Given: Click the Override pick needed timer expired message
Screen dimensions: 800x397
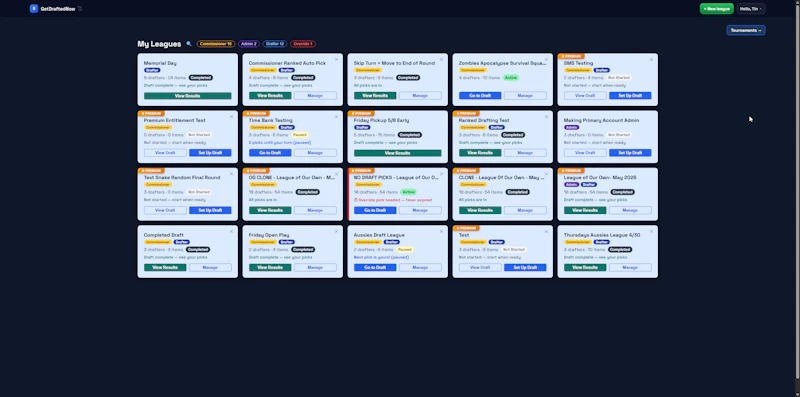Looking at the screenshot, I should [393, 200].
